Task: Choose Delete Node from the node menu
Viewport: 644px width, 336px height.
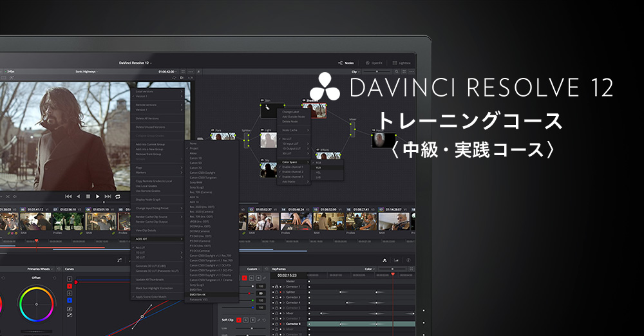Action: [290, 121]
